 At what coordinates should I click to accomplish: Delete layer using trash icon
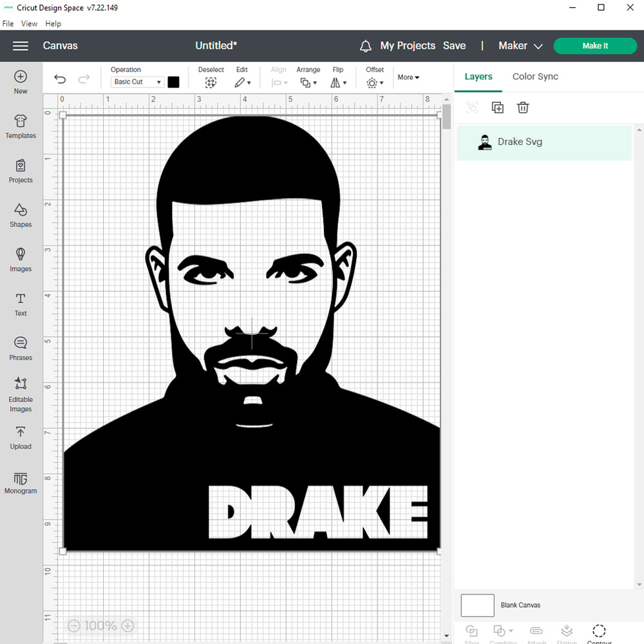523,108
